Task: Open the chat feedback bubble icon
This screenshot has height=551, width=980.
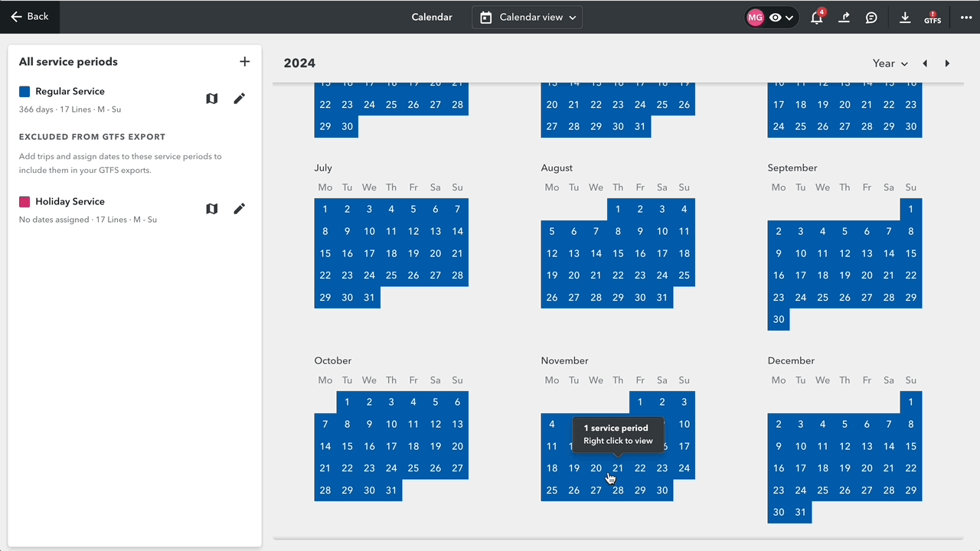Action: (871, 17)
